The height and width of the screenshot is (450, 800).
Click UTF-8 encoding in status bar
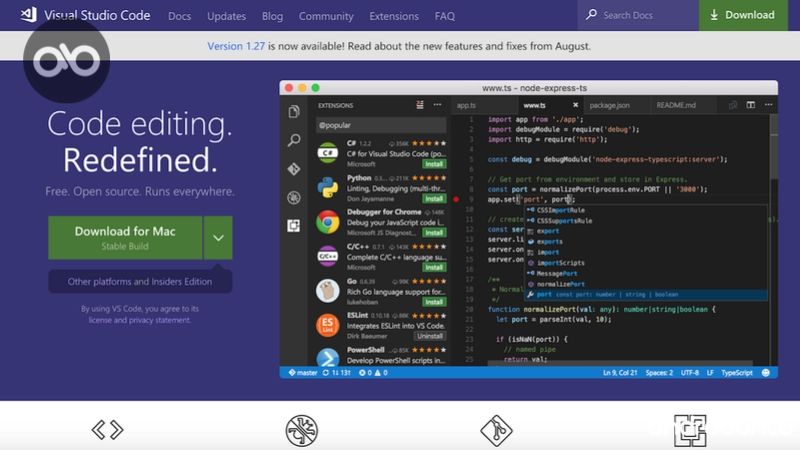(690, 373)
